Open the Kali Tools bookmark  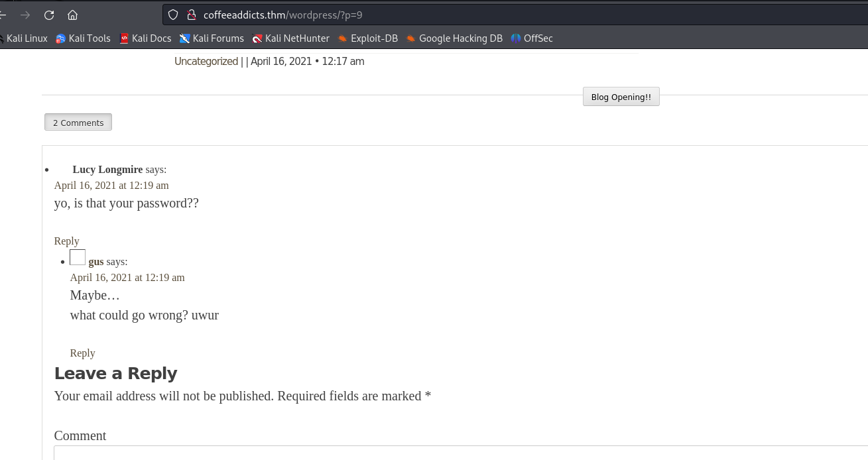[x=83, y=38]
